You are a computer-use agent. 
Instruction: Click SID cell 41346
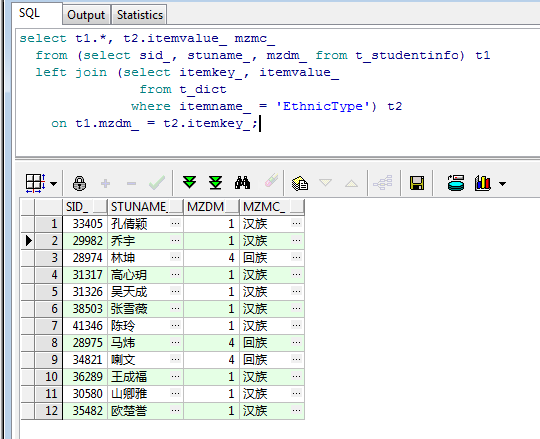[85, 326]
